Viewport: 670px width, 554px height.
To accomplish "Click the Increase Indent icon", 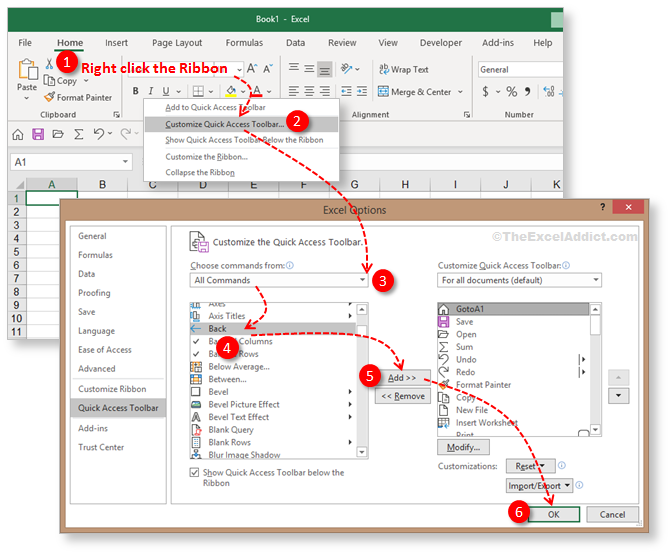I will 361,91.
